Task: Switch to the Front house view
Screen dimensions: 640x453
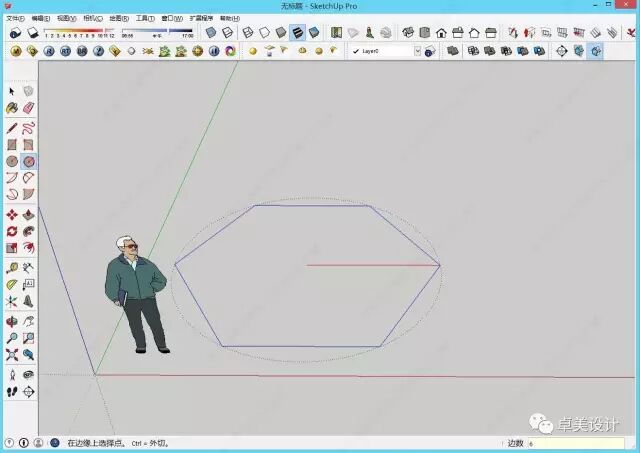Action: point(441,32)
